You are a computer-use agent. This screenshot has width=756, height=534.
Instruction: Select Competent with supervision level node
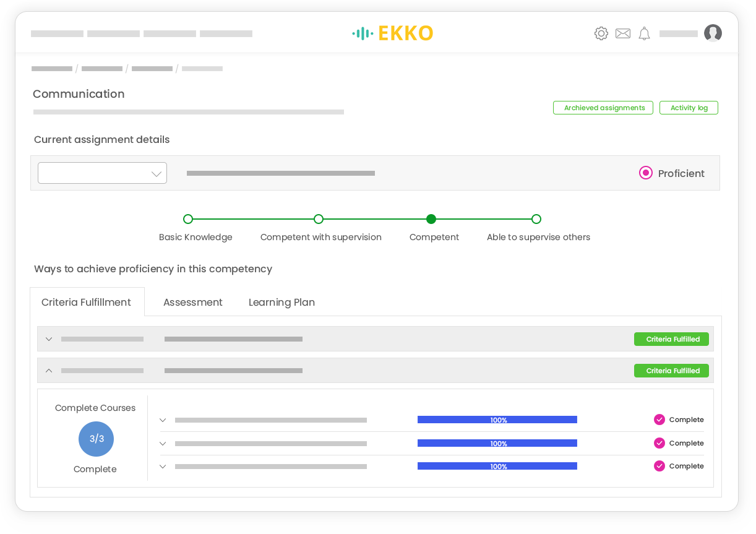[x=319, y=219]
